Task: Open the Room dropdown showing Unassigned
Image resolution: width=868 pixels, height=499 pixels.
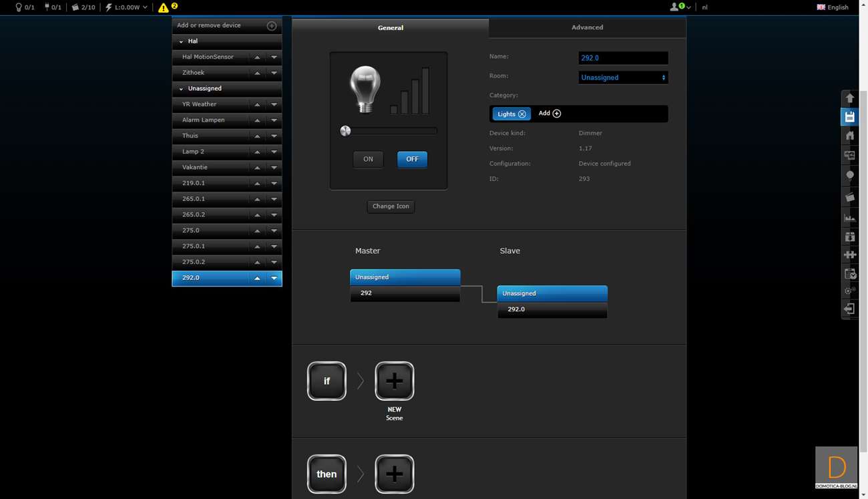Action: click(623, 77)
